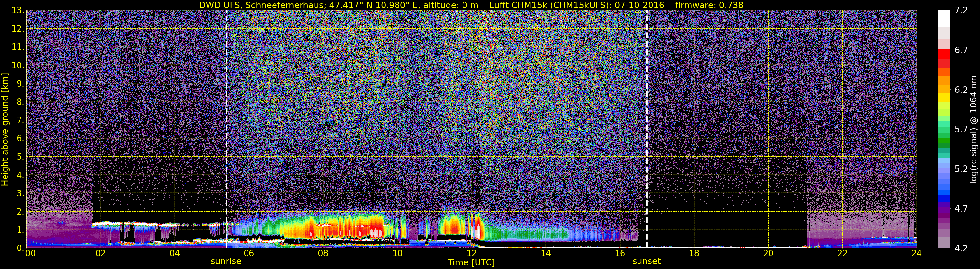The width and height of the screenshot is (980, 269).
Task: Click the 12 km height tick label
Action: (18, 29)
